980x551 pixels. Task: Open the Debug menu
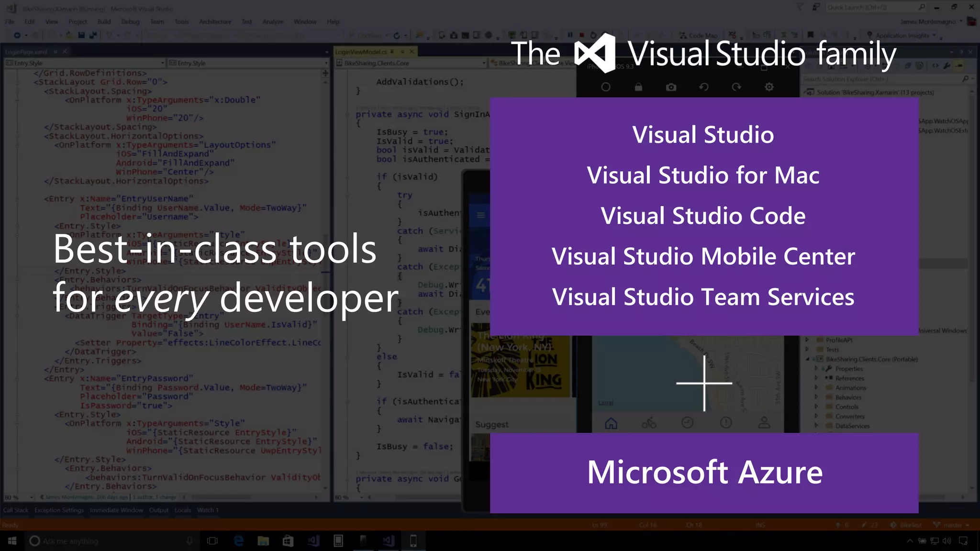pos(130,22)
